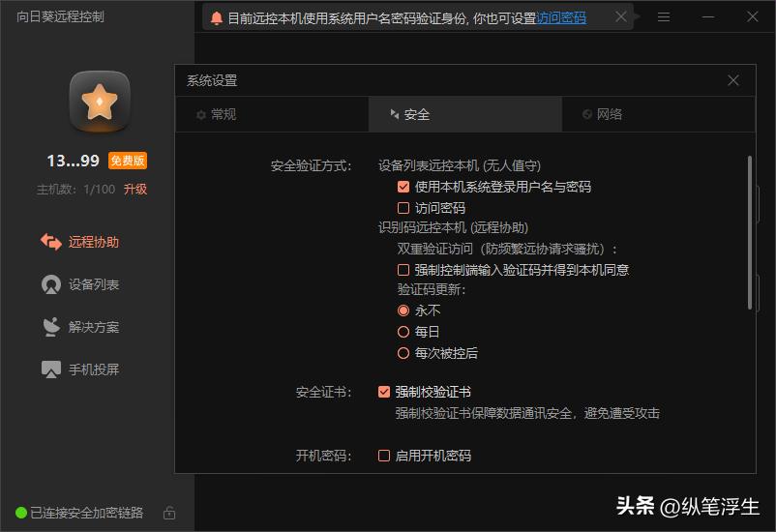Viewport: 776px width, 532px height.
Task: Open 解决方案 in the sidebar
Action: 79,327
